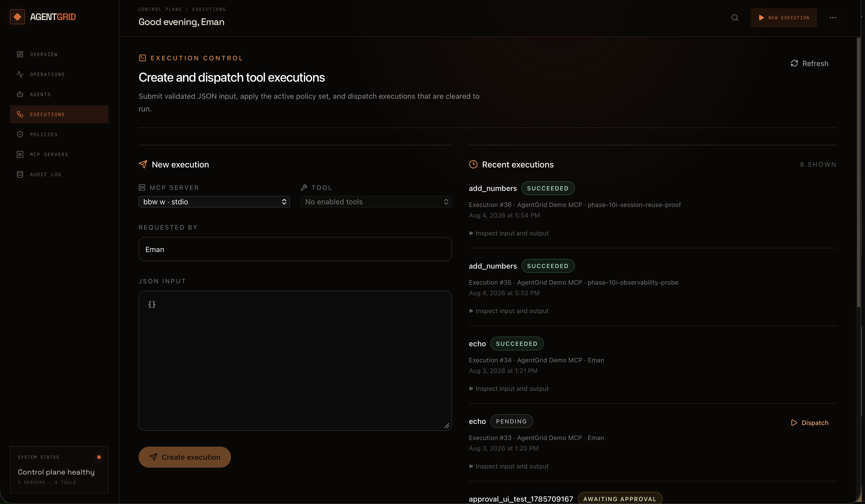
Task: Click the Operations pulse icon in sidebar
Action: [x=20, y=74]
